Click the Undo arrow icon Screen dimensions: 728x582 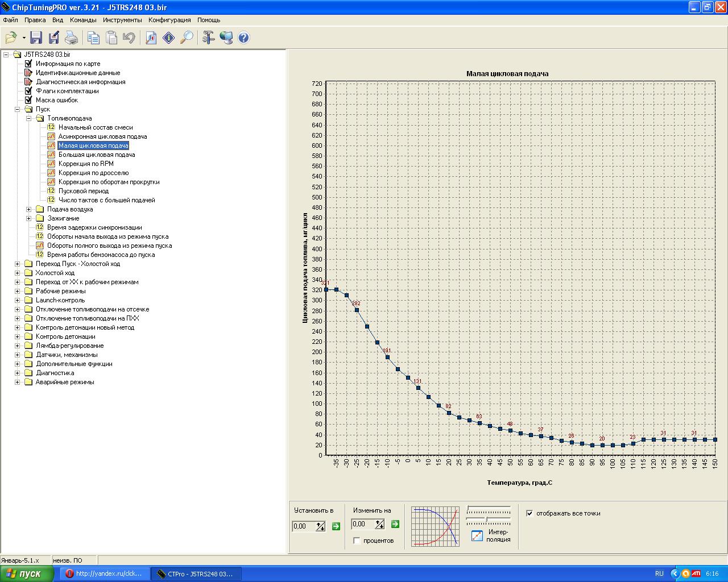129,38
